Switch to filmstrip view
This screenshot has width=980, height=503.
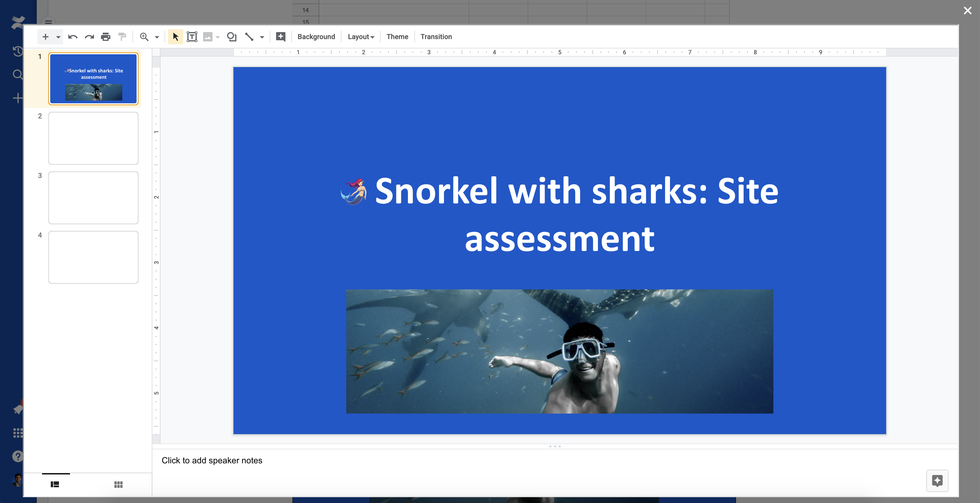tap(55, 484)
